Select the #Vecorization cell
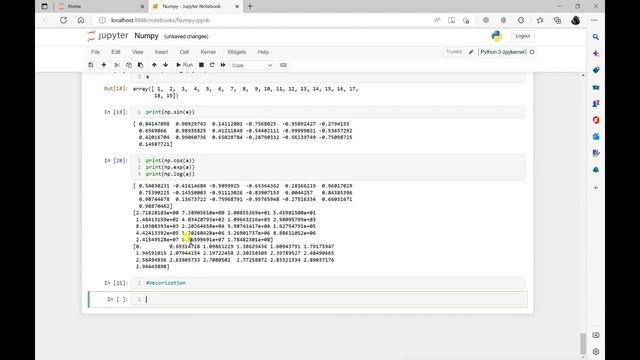Screen dimensions: 640x360 328,283
